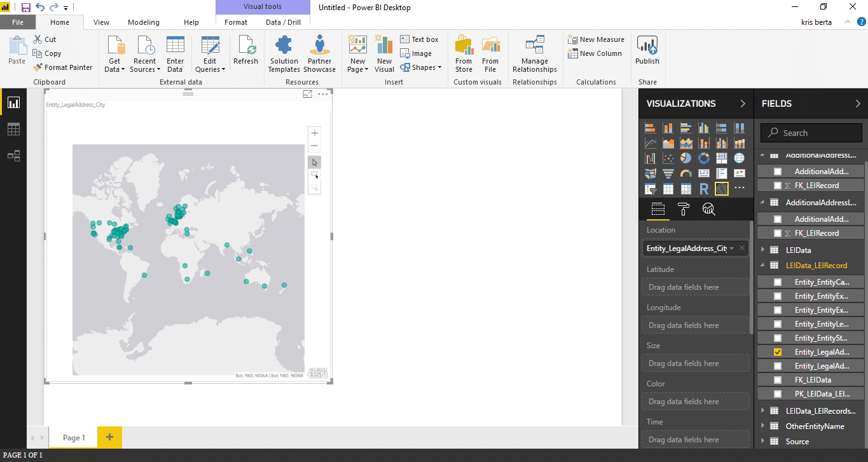Toggle focus mode on the map visual
868x462 pixels.
point(307,94)
